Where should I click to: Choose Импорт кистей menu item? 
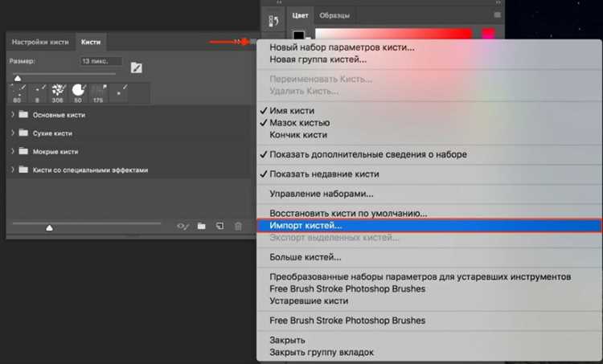[429, 226]
